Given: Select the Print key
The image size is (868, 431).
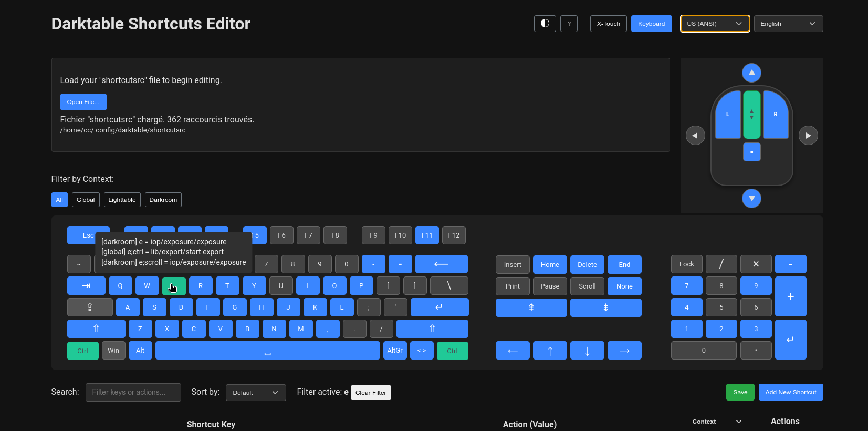Looking at the screenshot, I should (x=513, y=286).
